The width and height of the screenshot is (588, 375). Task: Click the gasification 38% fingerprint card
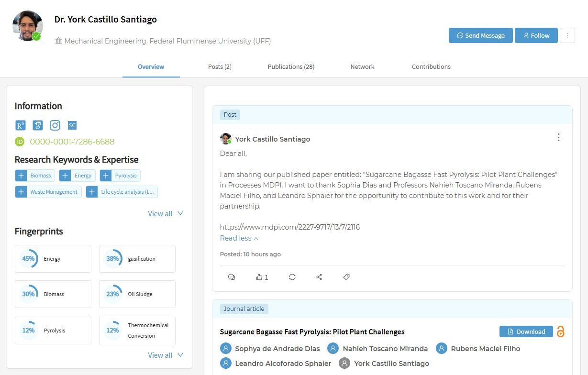137,259
